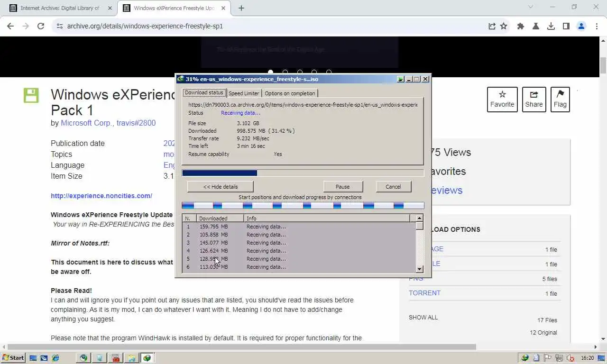The width and height of the screenshot is (607, 364).
Task: Open the experience.noncities.com link
Action: pos(101,196)
